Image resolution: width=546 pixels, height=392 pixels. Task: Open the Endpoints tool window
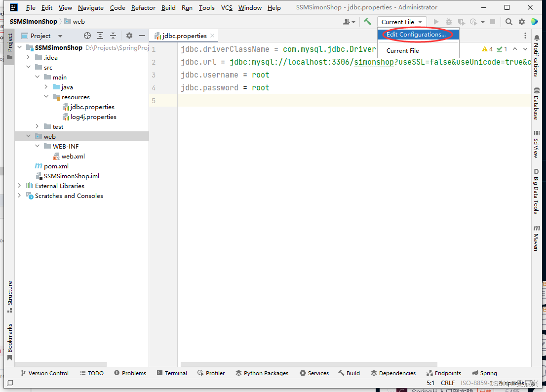tap(444, 373)
